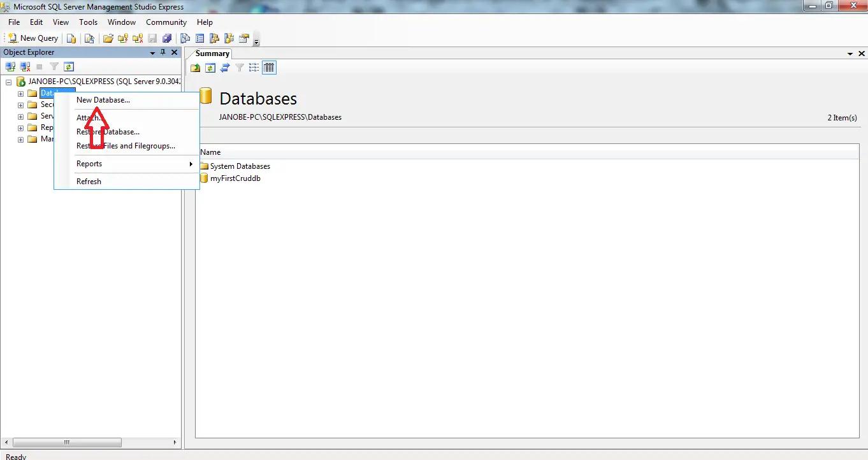This screenshot has width=868, height=460.
Task: Open the Edit menu
Action: (x=36, y=22)
